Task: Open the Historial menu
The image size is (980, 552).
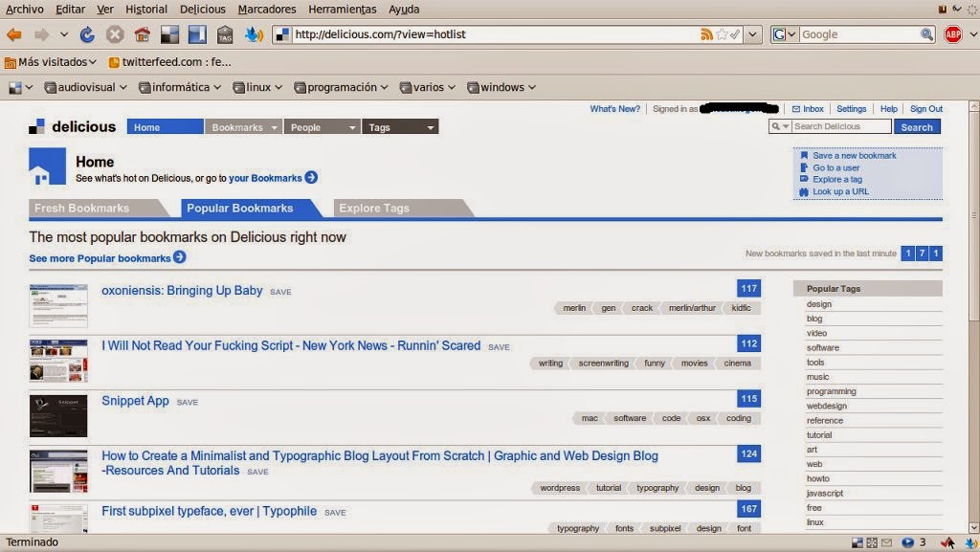Action: tap(146, 10)
